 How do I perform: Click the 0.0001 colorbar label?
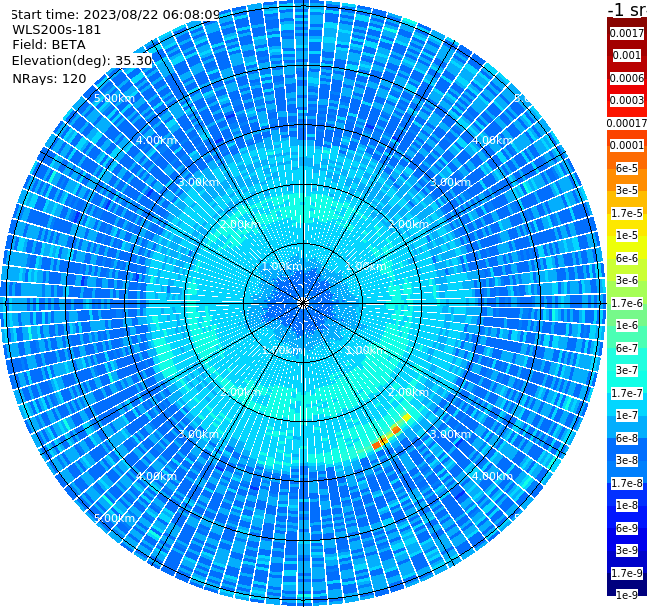[x=626, y=145]
